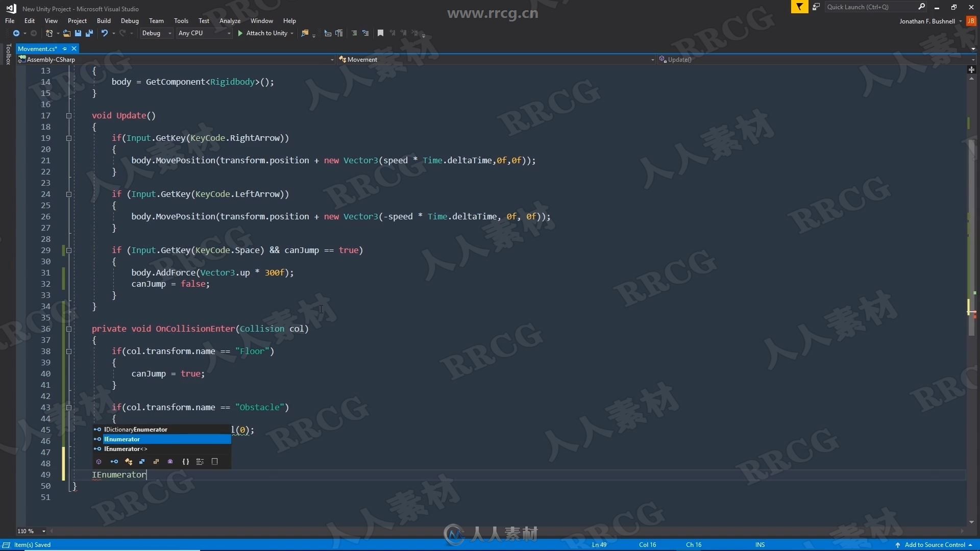Collapse the if block at line 29
980x551 pixels.
(69, 251)
